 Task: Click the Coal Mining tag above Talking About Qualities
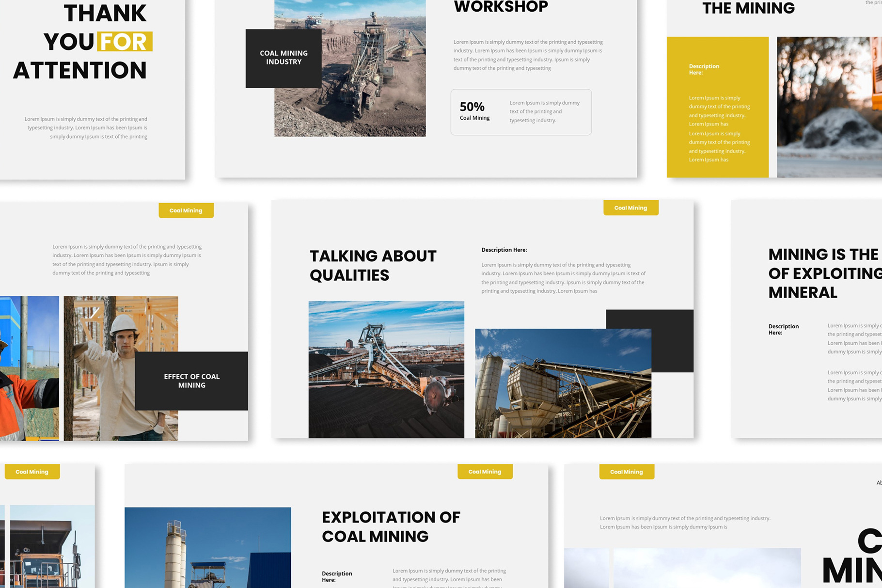(x=630, y=208)
